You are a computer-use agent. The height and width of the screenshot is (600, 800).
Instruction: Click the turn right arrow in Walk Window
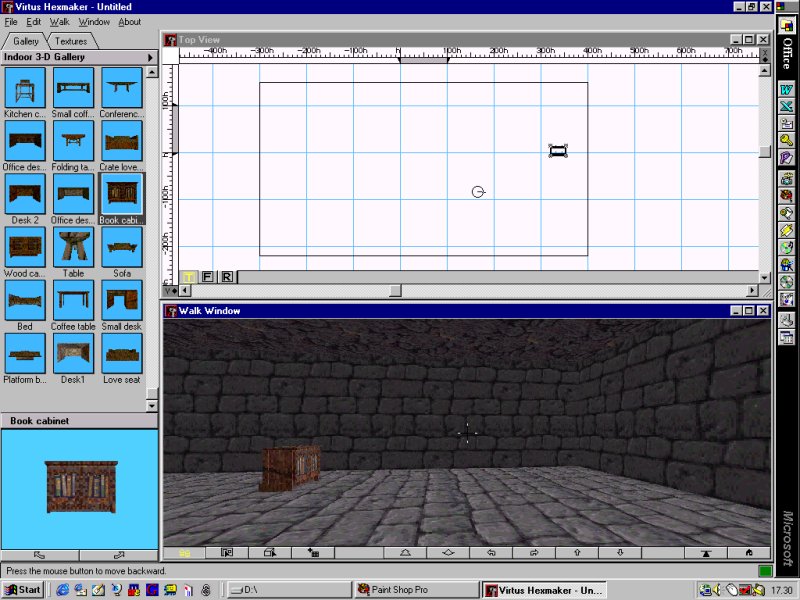(534, 553)
